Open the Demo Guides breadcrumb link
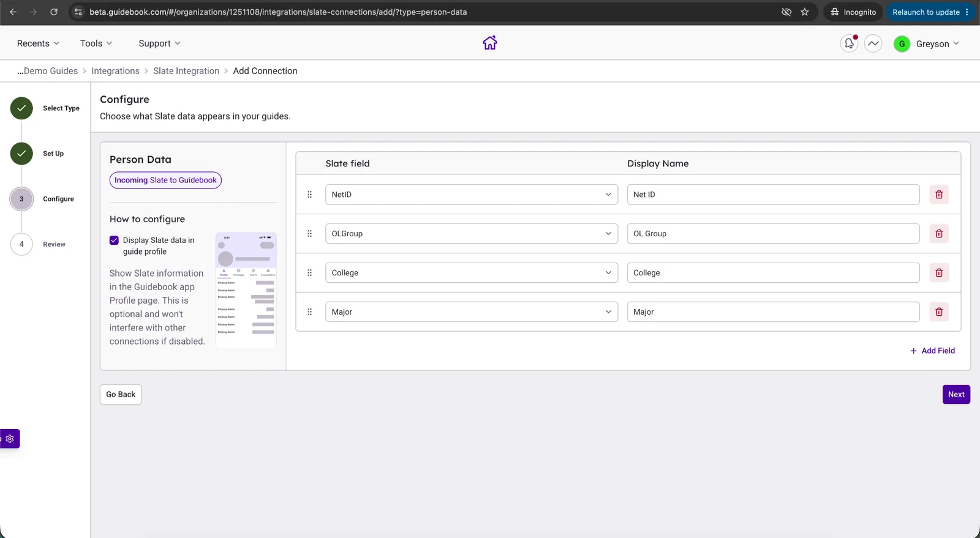 click(x=48, y=71)
